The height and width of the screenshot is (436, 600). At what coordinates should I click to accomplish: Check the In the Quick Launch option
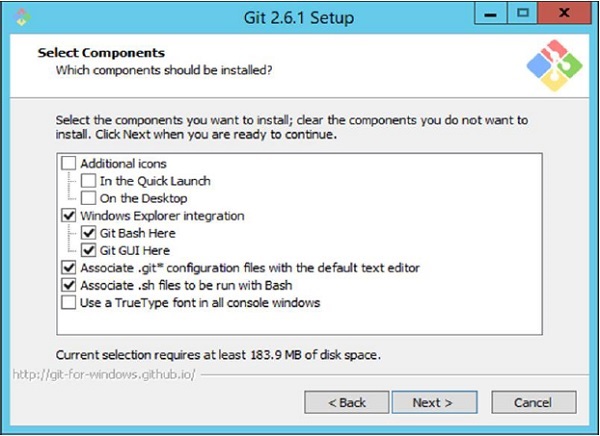[89, 181]
